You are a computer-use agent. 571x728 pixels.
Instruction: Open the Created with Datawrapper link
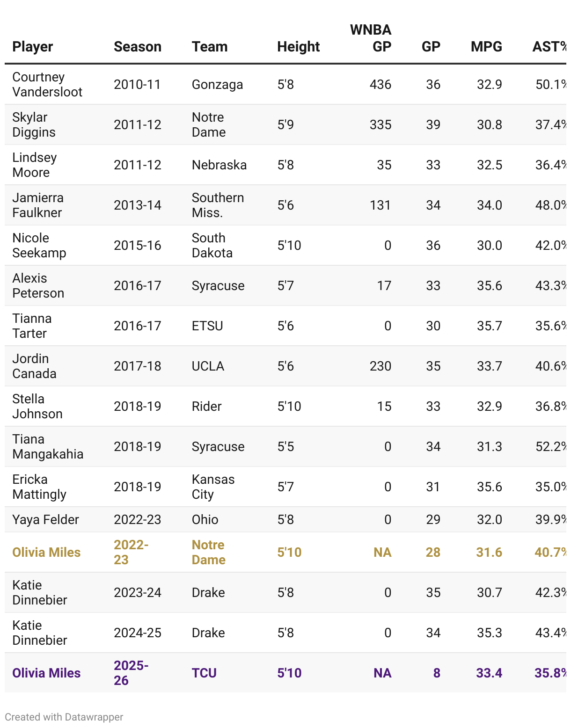pyautogui.click(x=64, y=717)
